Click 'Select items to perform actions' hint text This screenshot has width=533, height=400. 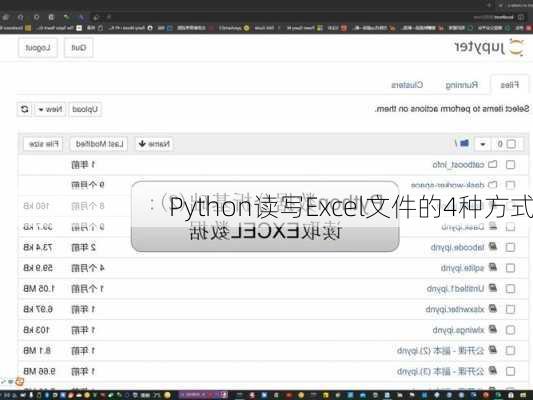tap(452, 109)
